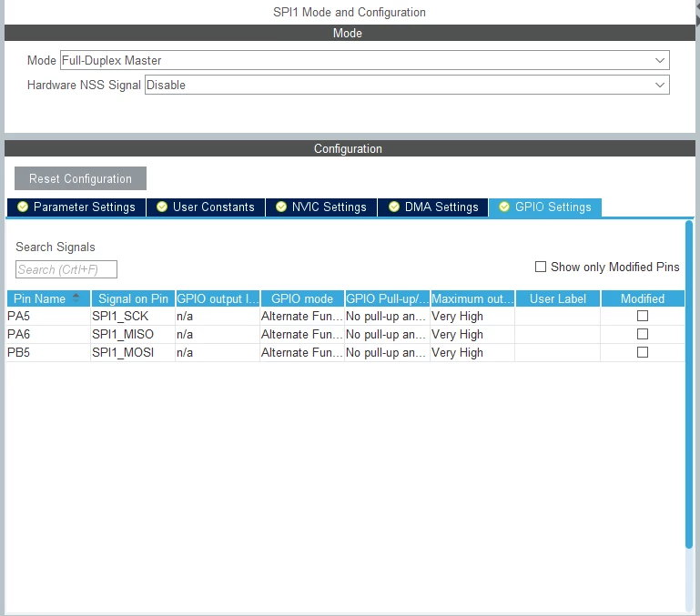Click the green check icon on DMA Settings tab
This screenshot has width=700, height=616.
click(394, 207)
